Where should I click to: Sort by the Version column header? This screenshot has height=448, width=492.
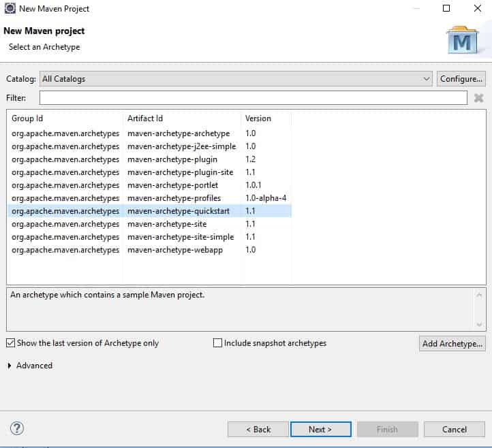[x=266, y=118]
